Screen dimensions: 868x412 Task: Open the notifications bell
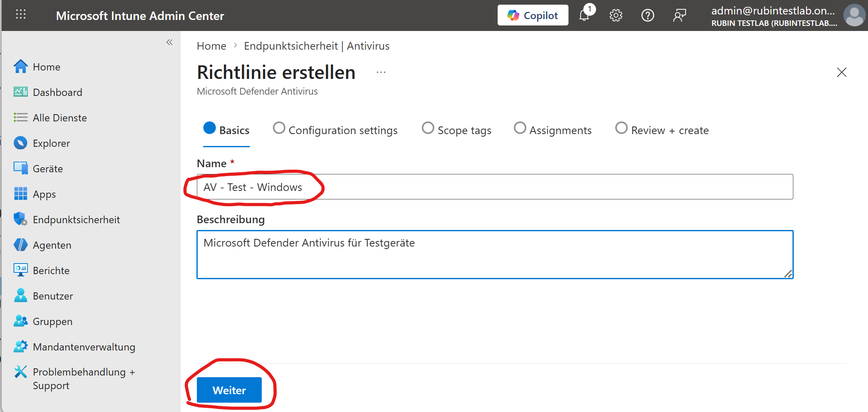(x=584, y=16)
